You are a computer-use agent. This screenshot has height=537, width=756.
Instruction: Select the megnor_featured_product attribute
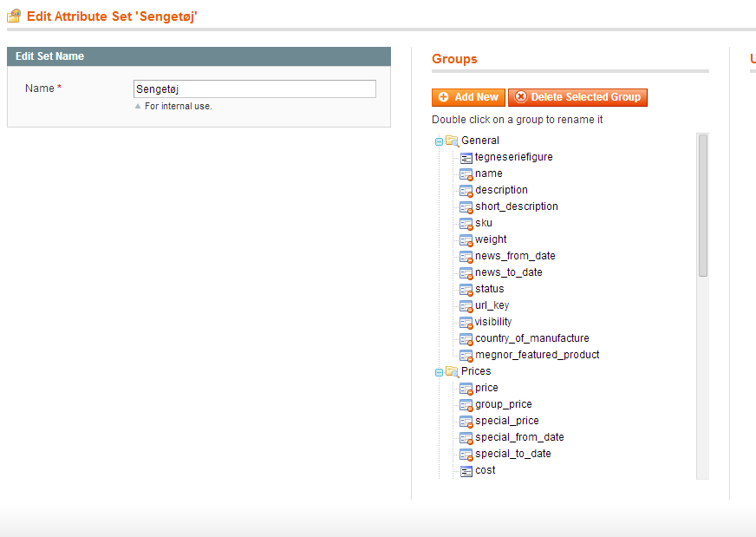pyautogui.click(x=537, y=355)
